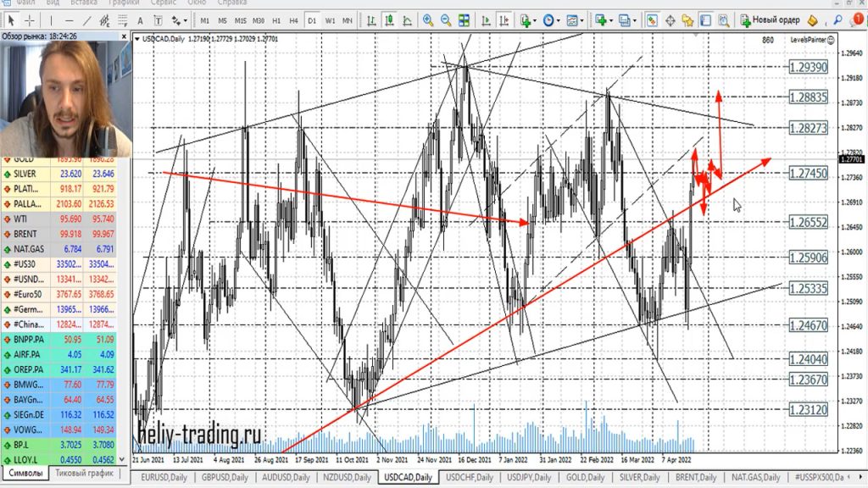The width and height of the screenshot is (868, 488).
Task: Select the Crosshair cursor tool
Action: click(x=31, y=19)
